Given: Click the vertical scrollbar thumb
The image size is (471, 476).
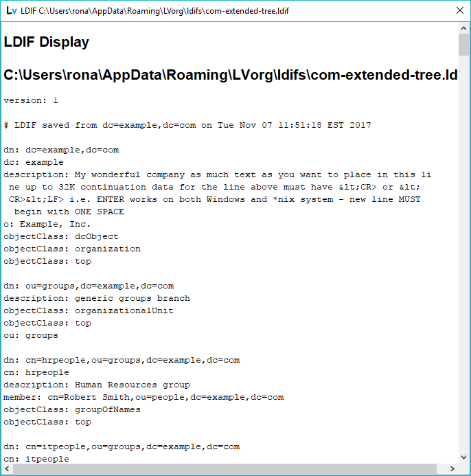Looking at the screenshot, I should pyautogui.click(x=463, y=44).
